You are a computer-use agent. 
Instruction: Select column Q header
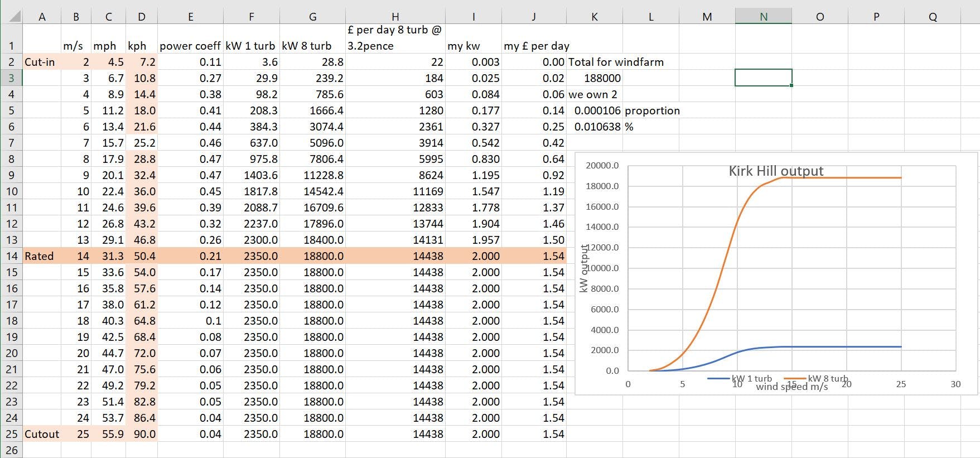click(933, 17)
